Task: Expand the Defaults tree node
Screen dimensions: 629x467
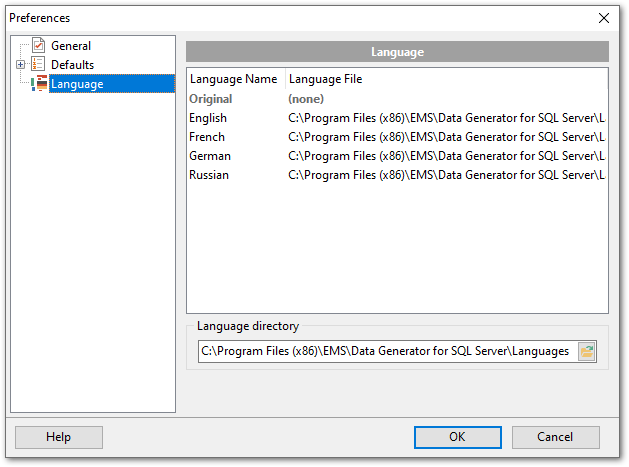Action: click(20, 65)
